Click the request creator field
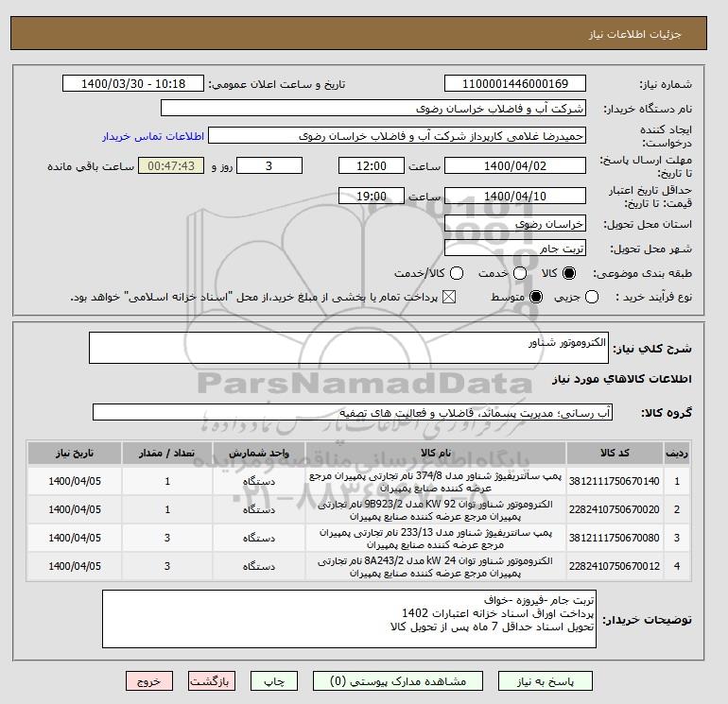 coord(397,136)
